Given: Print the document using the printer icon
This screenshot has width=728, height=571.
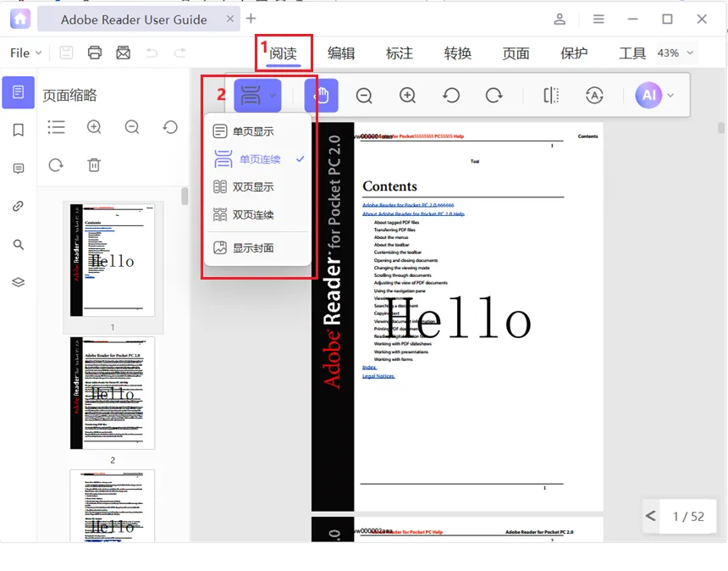Looking at the screenshot, I should (x=95, y=53).
